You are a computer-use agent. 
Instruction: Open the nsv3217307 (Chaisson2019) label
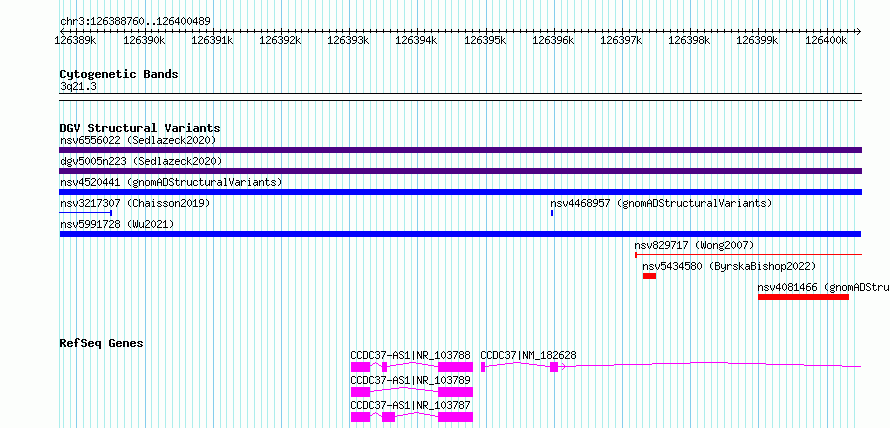pyautogui.click(x=135, y=203)
